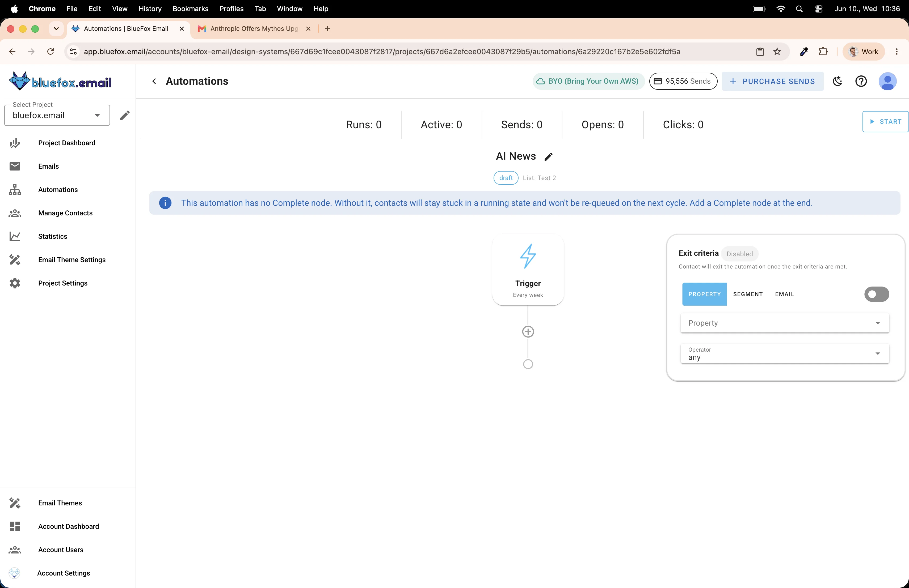Go to Account Dashboard
Screen dimensions: 909x588
click(68, 527)
